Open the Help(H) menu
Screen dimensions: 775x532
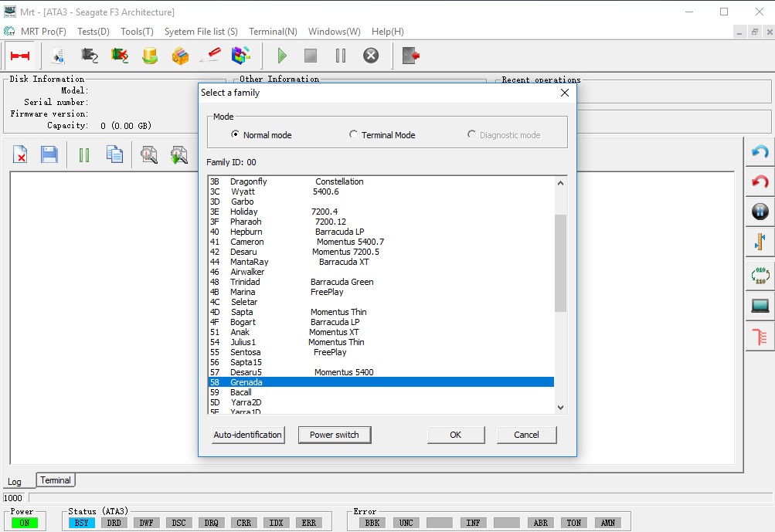(388, 32)
